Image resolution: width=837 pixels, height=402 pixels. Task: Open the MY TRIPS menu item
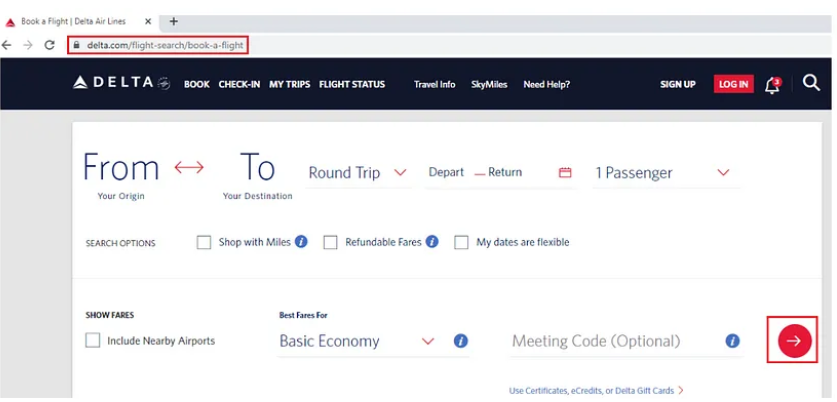[x=289, y=84]
